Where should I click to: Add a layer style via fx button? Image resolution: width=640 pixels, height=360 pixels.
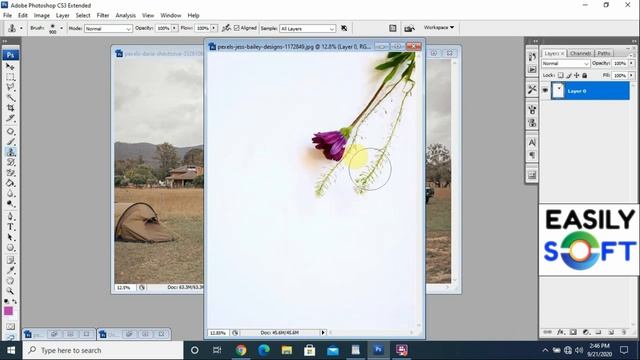click(x=560, y=332)
